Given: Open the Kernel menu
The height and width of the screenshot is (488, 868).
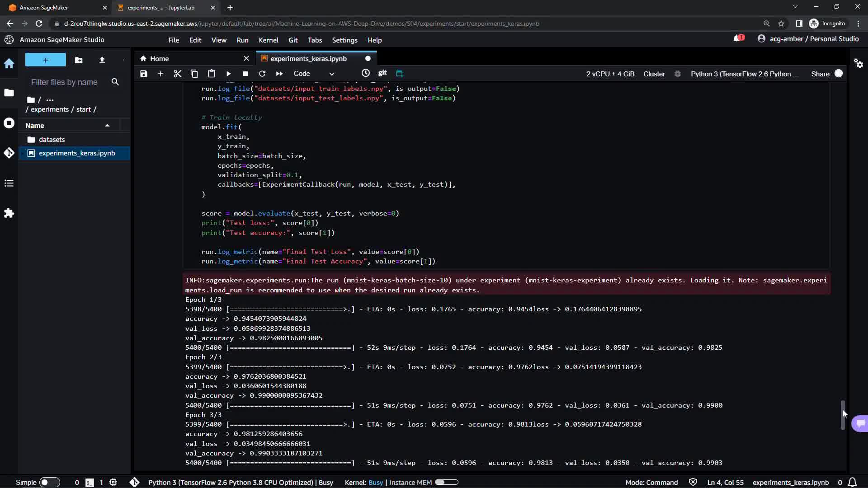Looking at the screenshot, I should point(268,40).
